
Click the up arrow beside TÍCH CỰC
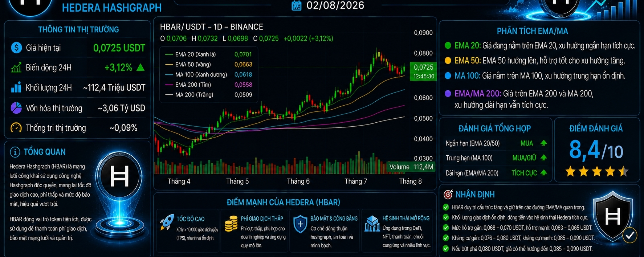(543, 173)
